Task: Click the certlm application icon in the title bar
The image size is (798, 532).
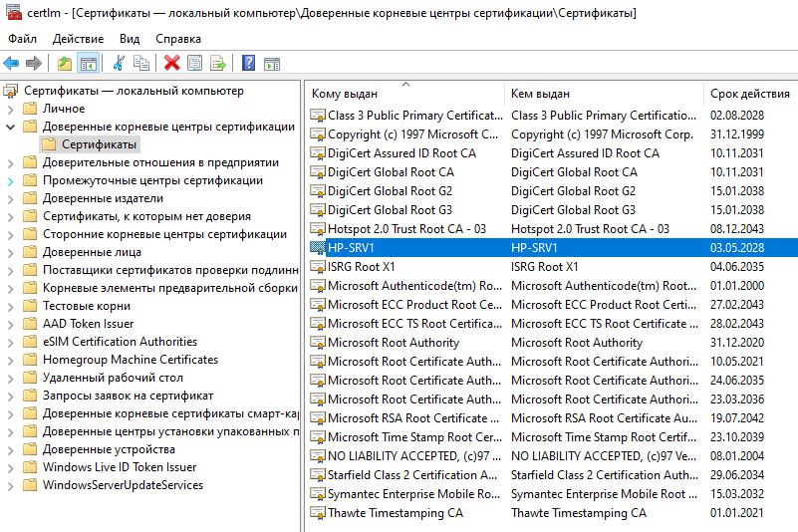Action: (x=14, y=12)
